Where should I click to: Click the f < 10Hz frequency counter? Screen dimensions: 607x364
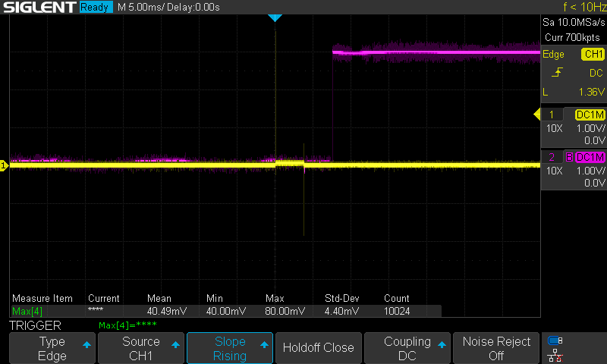tap(584, 7)
